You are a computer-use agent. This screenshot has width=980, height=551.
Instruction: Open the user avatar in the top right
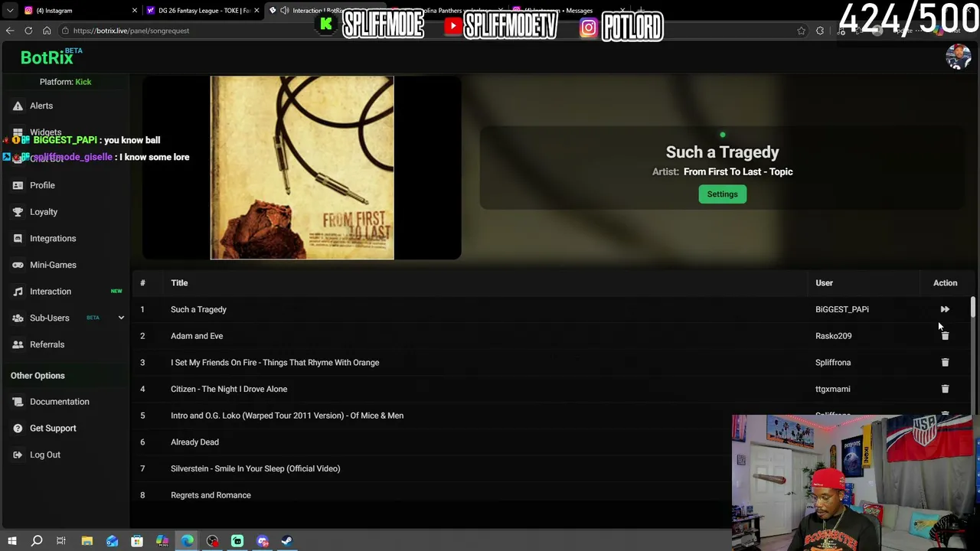point(958,57)
